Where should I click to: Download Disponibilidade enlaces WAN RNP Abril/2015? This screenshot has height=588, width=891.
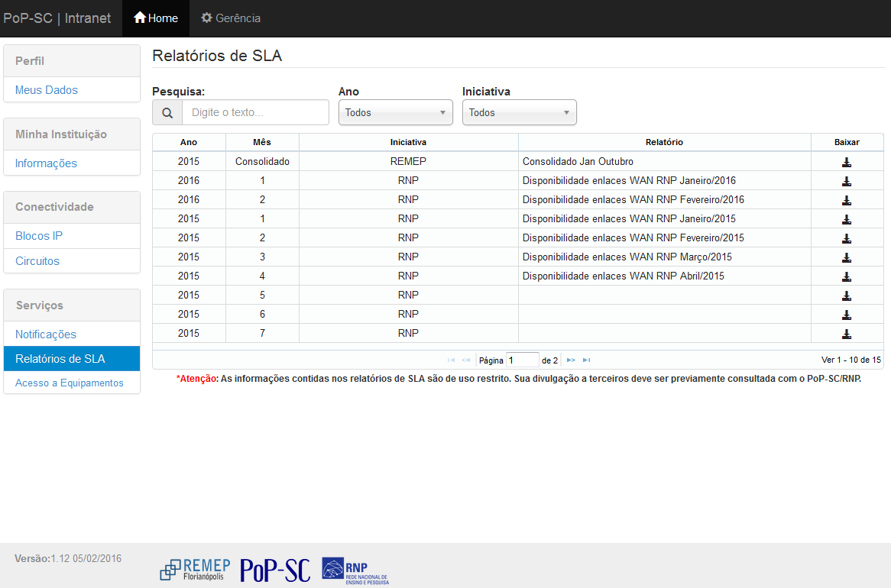pyautogui.click(x=846, y=276)
